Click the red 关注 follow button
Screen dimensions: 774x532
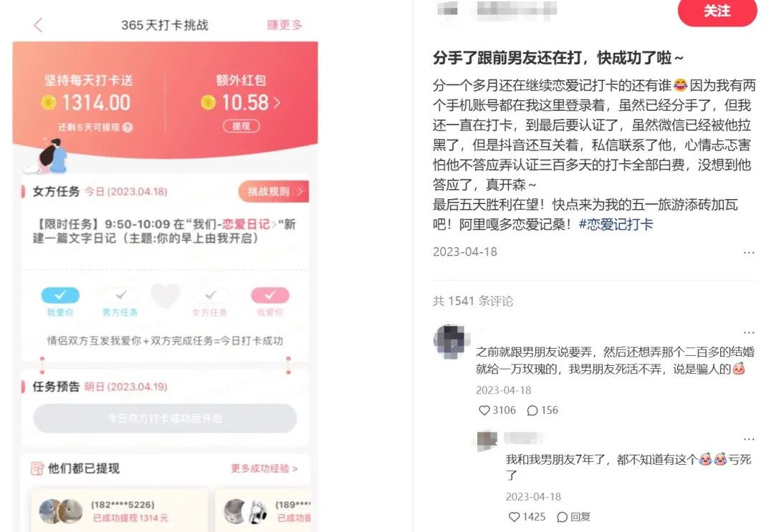[x=717, y=11]
